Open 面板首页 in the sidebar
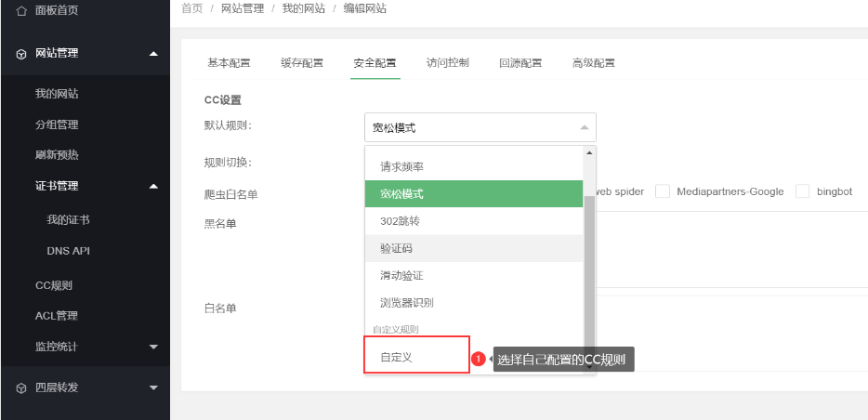Screen dimensions: 868x420 (57, 10)
